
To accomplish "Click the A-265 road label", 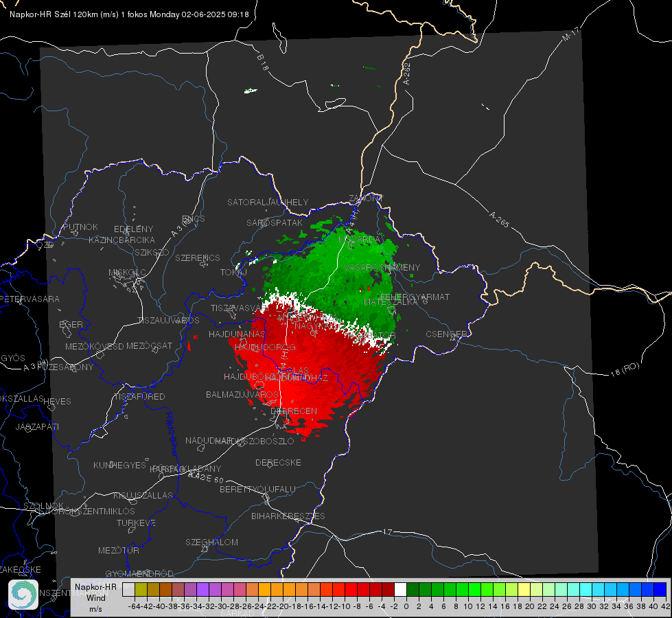I will [x=499, y=220].
